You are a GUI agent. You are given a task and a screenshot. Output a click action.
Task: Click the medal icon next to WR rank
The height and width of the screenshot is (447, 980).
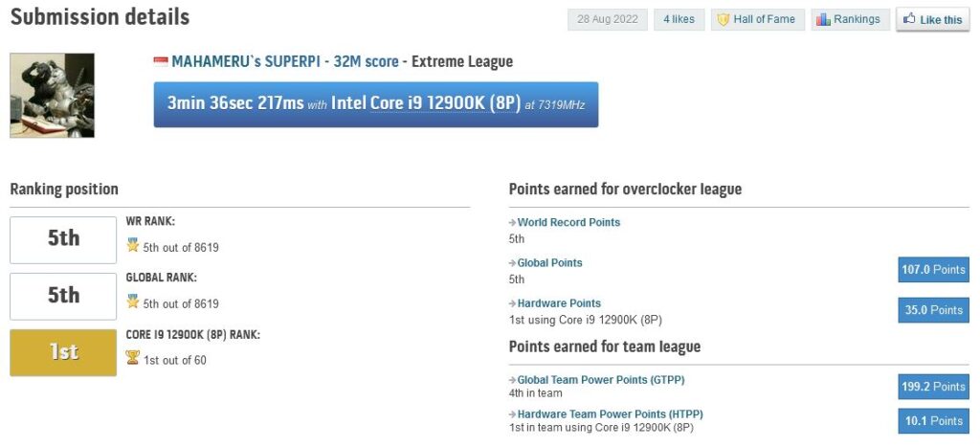[132, 246]
